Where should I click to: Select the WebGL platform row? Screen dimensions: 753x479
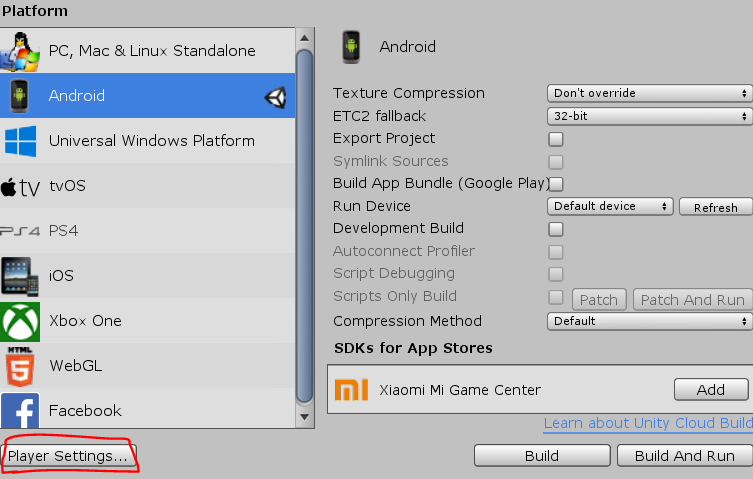(x=147, y=366)
